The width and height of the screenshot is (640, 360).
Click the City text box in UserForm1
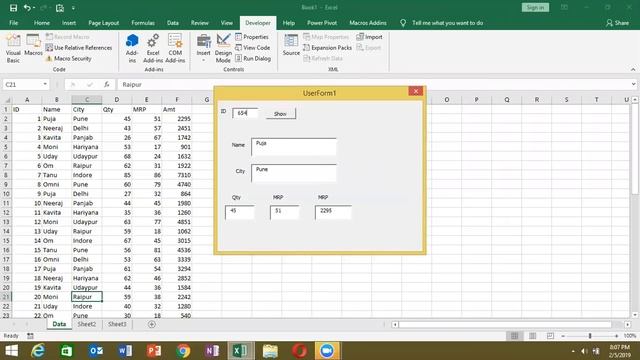coord(293,173)
